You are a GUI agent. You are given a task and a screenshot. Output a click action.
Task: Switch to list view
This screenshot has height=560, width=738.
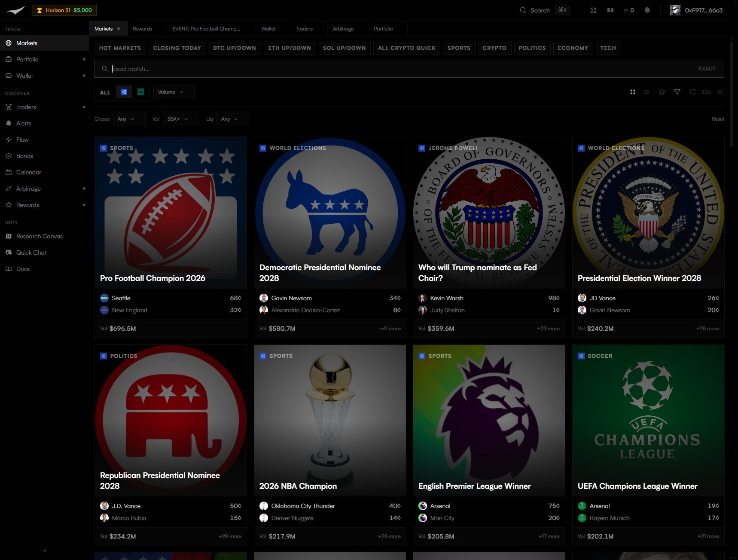pos(647,92)
